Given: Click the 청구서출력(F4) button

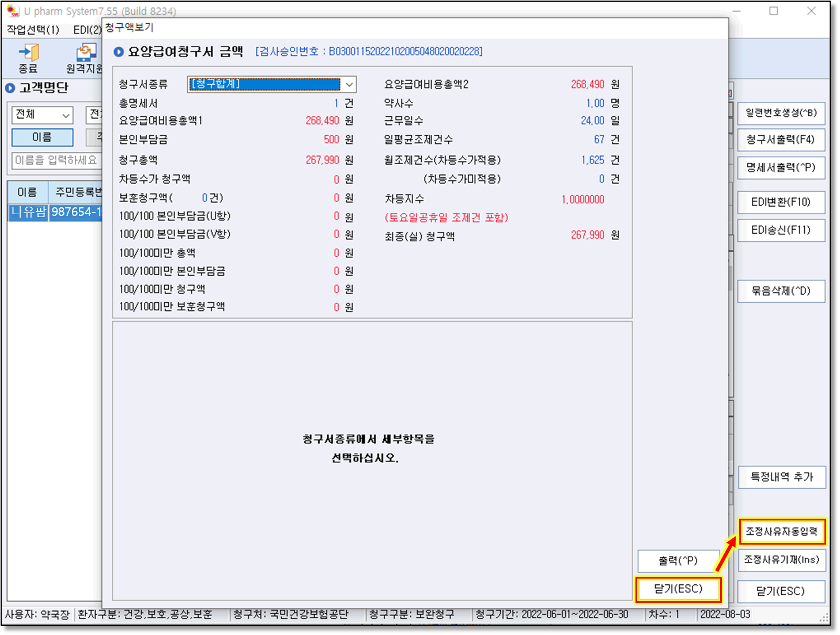Looking at the screenshot, I should pyautogui.click(x=781, y=140).
